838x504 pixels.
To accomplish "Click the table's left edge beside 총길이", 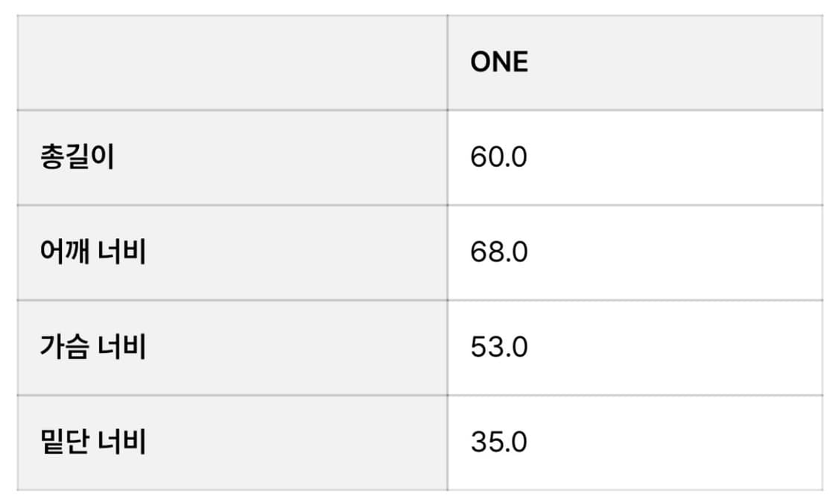I will tap(17, 158).
